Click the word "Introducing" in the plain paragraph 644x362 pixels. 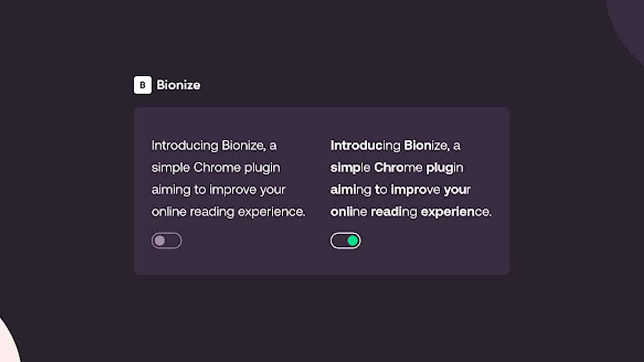pos(185,145)
